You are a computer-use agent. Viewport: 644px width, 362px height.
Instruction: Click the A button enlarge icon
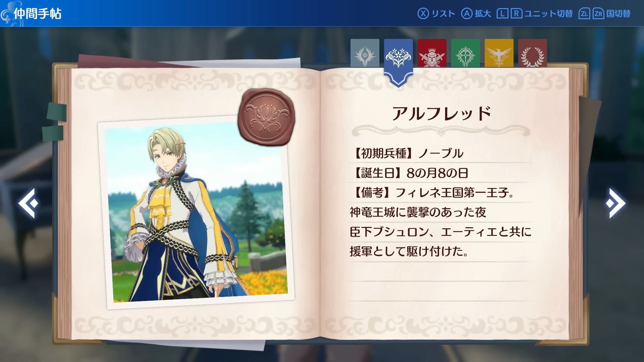point(467,13)
